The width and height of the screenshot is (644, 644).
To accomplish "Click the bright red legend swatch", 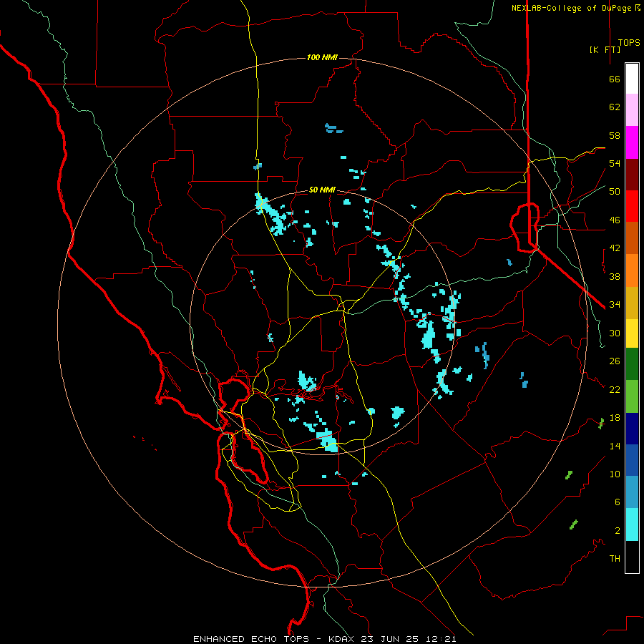I will [632, 206].
